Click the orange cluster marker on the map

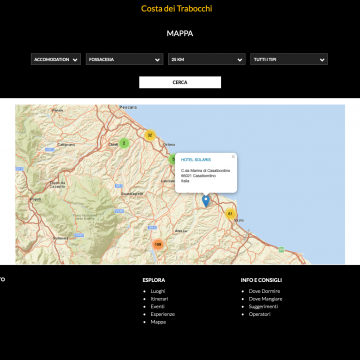[x=158, y=245]
